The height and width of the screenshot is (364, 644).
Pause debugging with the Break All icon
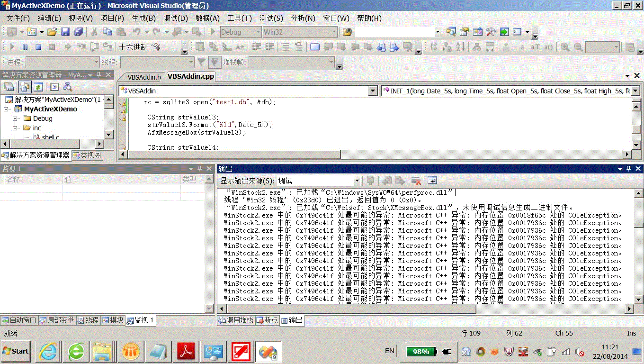point(25,47)
